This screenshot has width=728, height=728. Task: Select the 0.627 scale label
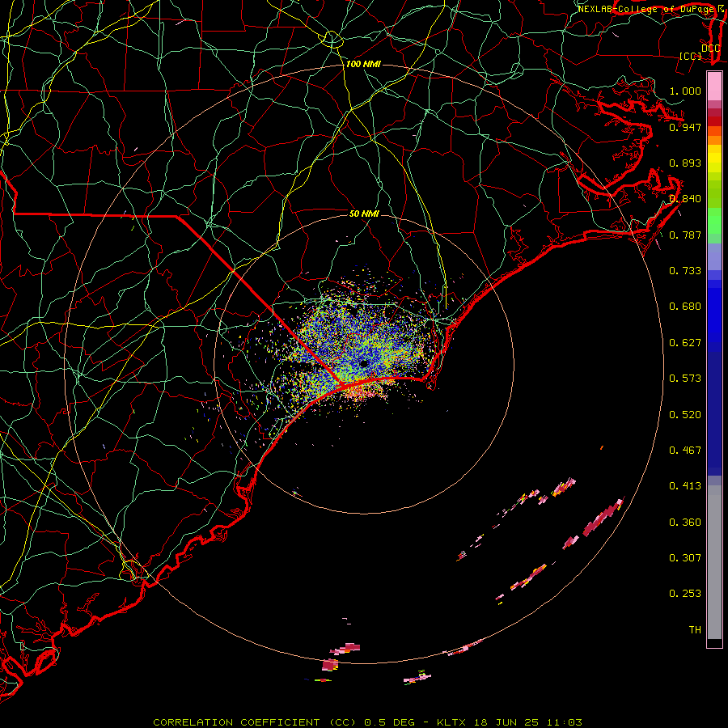(x=685, y=342)
